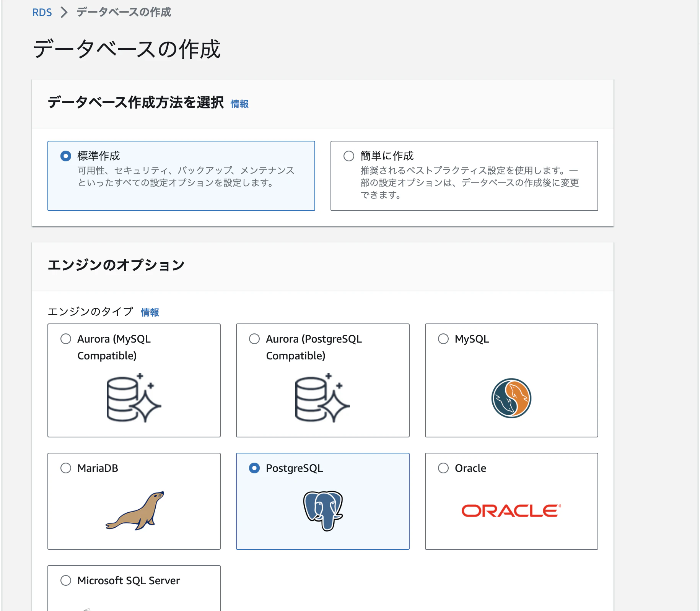Click the PostgreSQL elephant logo
The width and height of the screenshot is (700, 611).
[323, 511]
